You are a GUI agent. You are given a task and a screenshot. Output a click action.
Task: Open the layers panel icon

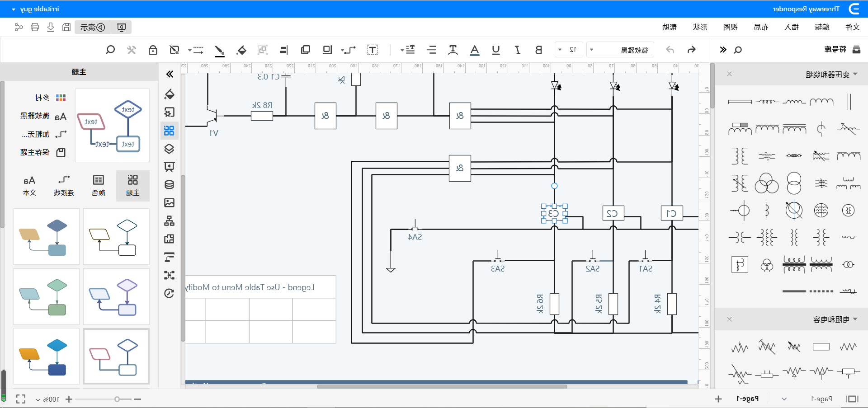click(x=169, y=149)
